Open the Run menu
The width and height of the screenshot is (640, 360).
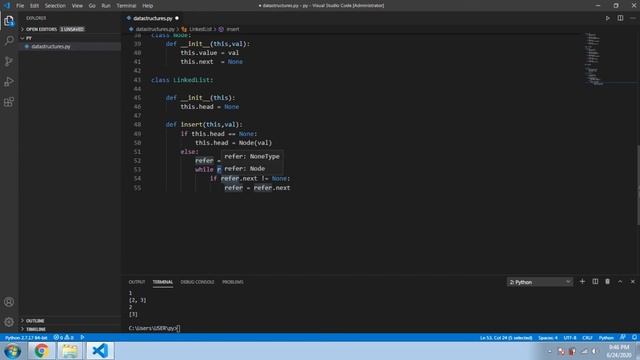pyautogui.click(x=106, y=6)
